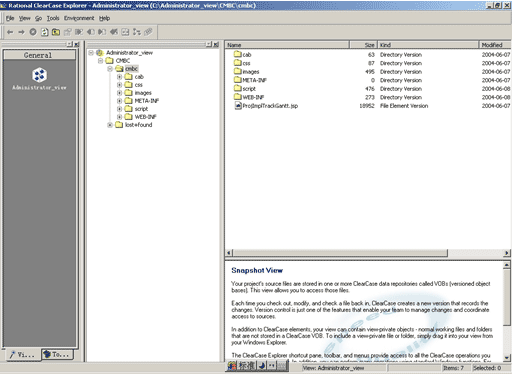Expand the images folder in tree
This screenshot has height=377, width=512.
point(119,93)
